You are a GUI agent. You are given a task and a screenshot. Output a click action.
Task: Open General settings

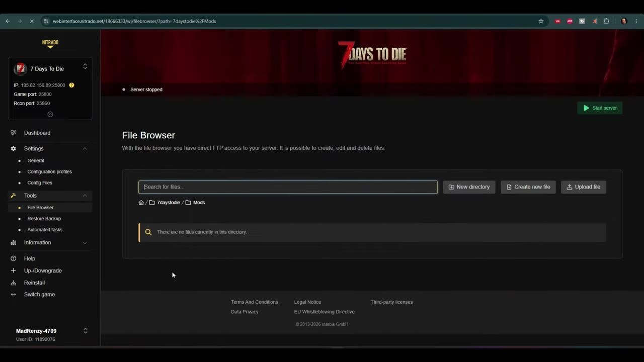pyautogui.click(x=36, y=161)
